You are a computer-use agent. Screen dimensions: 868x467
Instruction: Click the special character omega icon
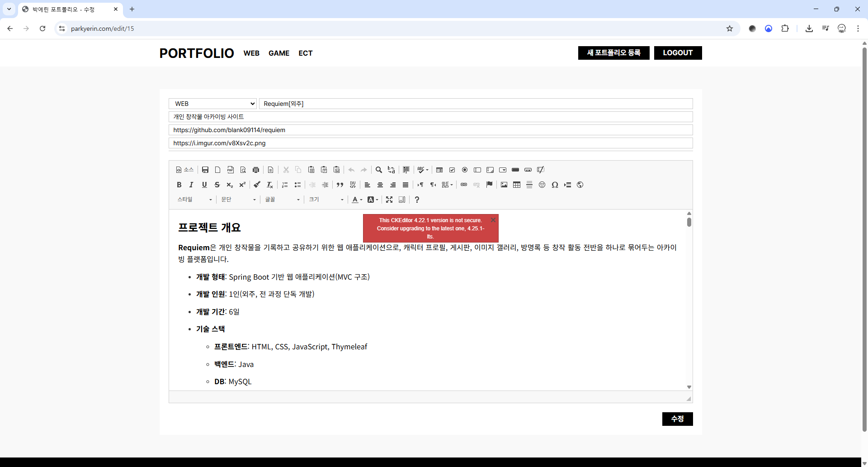(x=555, y=185)
